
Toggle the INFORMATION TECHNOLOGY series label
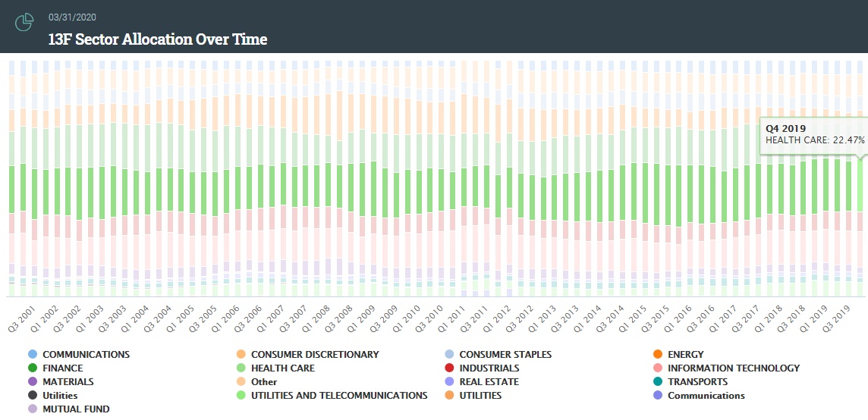coord(733,368)
